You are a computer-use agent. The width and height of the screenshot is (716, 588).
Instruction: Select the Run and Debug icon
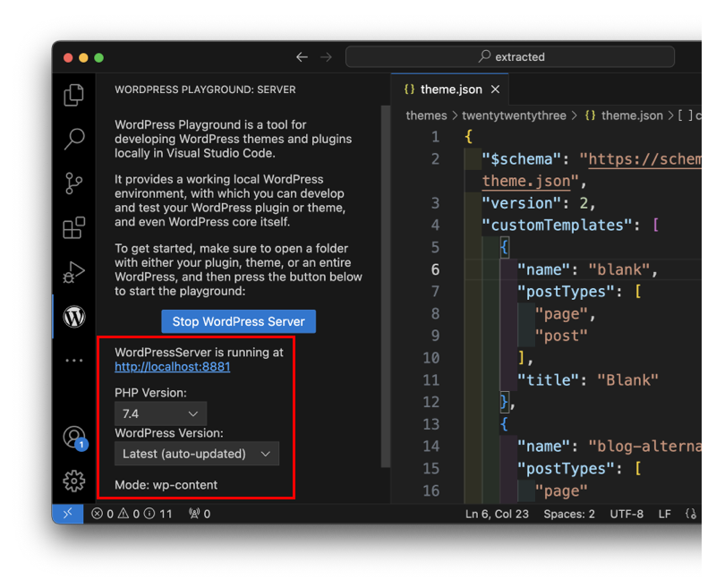[x=74, y=272]
